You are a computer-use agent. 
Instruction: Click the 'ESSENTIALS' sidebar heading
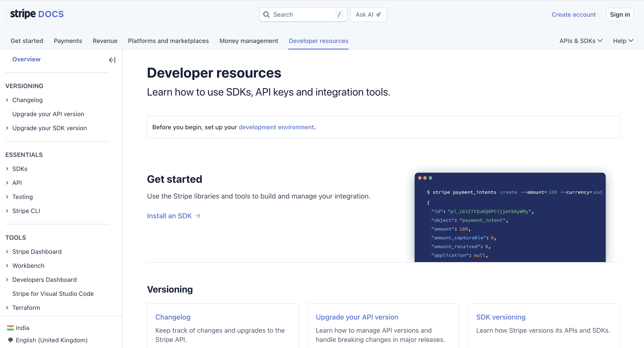(24, 155)
